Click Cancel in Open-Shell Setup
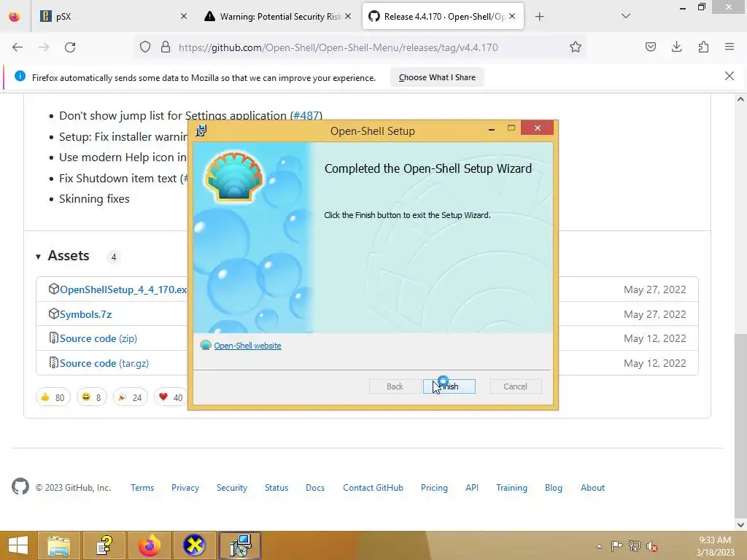 click(515, 386)
